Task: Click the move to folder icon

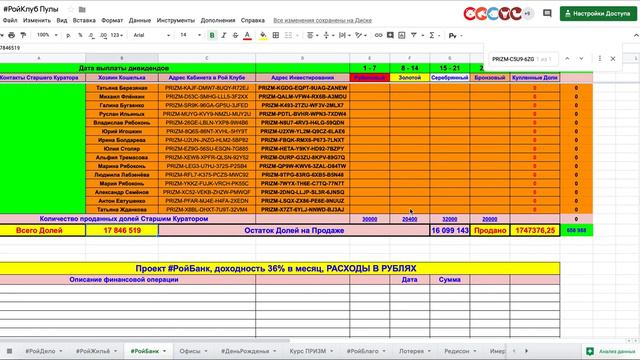Action: click(x=82, y=9)
